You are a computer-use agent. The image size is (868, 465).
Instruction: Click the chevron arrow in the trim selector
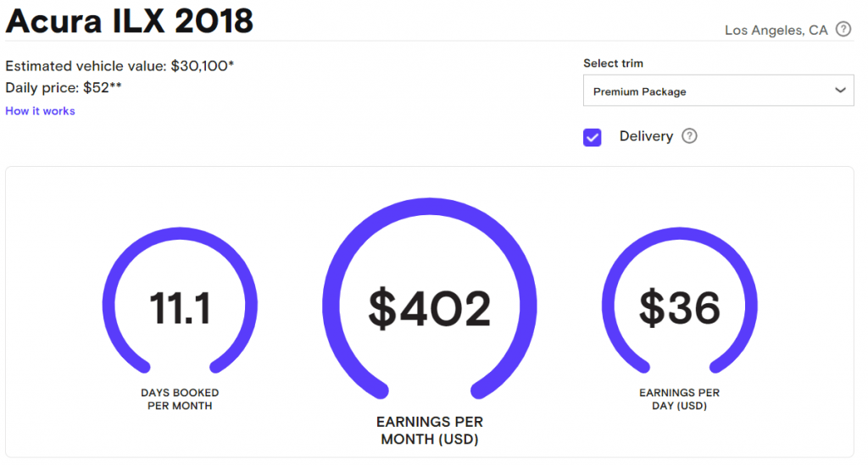pos(840,90)
